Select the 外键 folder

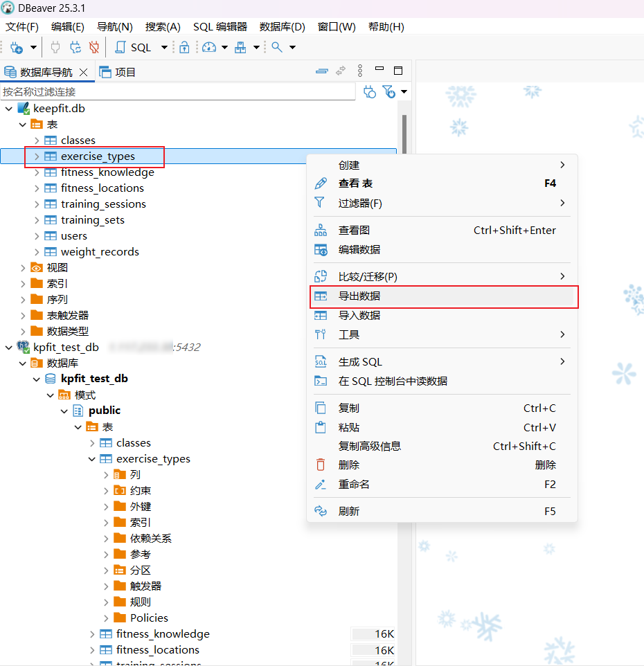point(141,507)
